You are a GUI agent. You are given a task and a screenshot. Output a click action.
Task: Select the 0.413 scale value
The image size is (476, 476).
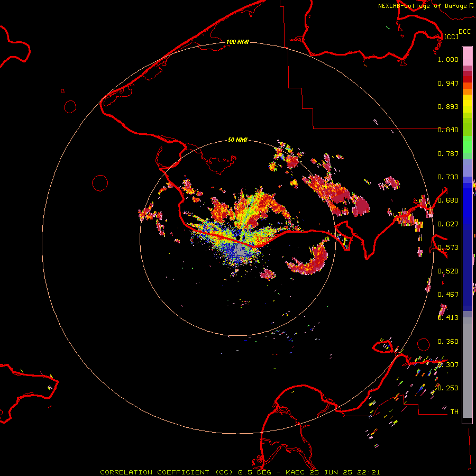[x=448, y=318]
